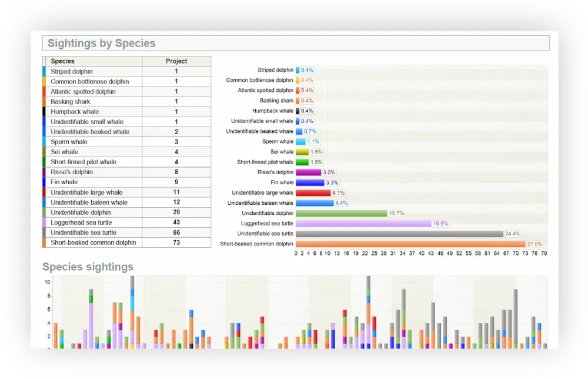Click the Humpback whale label in the bar chart
This screenshot has width=588, height=379.
[273, 111]
